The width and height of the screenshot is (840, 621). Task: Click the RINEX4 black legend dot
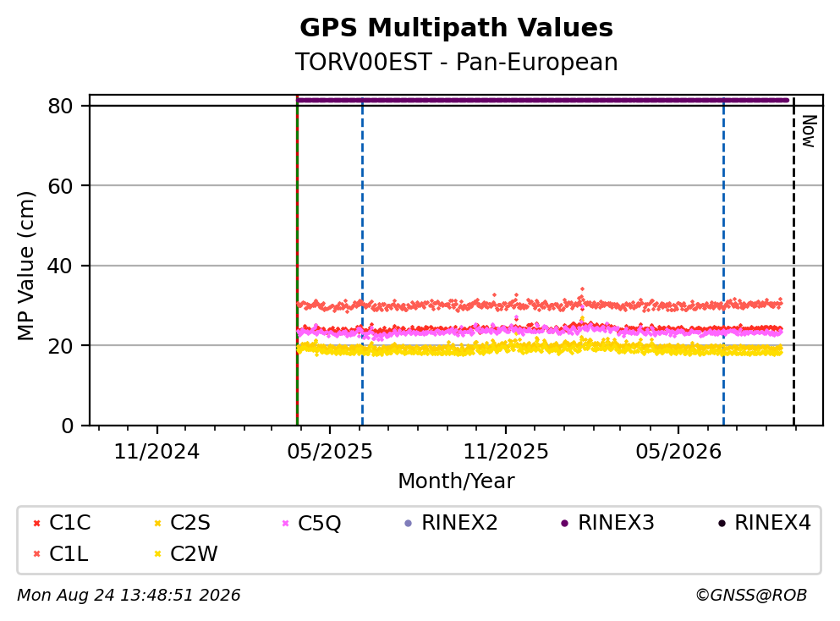click(722, 524)
